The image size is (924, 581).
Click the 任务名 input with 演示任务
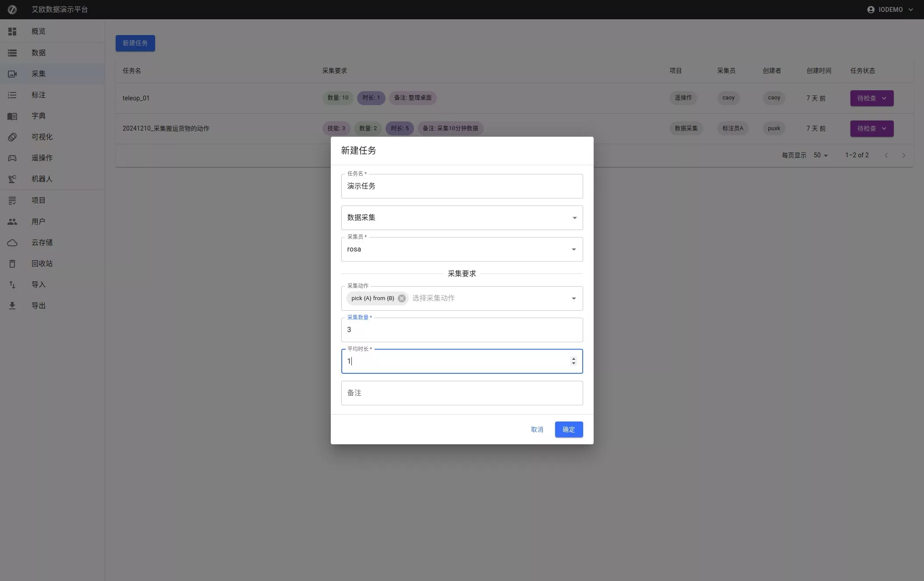(462, 186)
